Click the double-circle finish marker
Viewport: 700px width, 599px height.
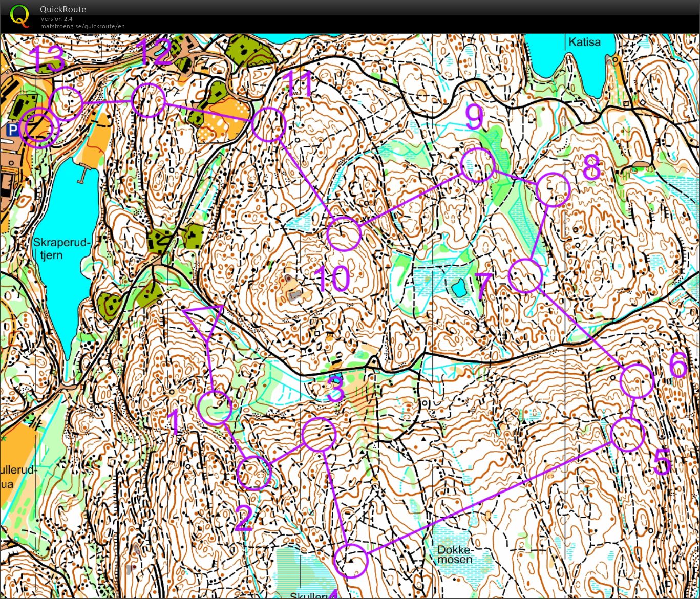pyautogui.click(x=39, y=127)
